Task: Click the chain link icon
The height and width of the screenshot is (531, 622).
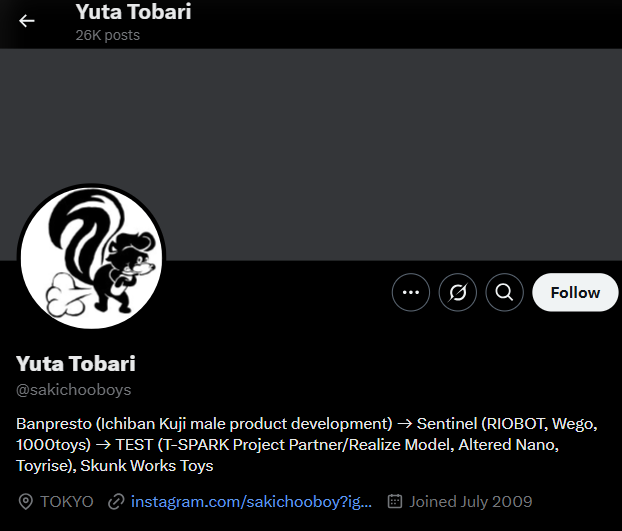Action: tap(116, 502)
